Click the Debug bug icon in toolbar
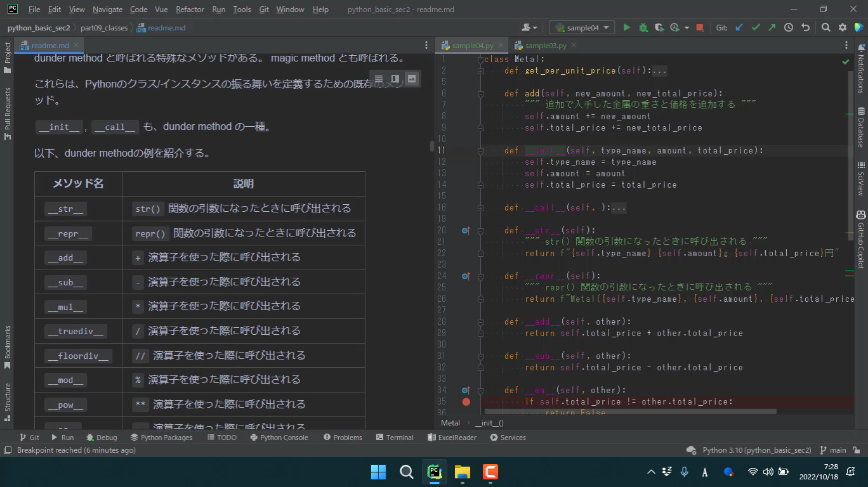868x487 pixels. pos(643,27)
